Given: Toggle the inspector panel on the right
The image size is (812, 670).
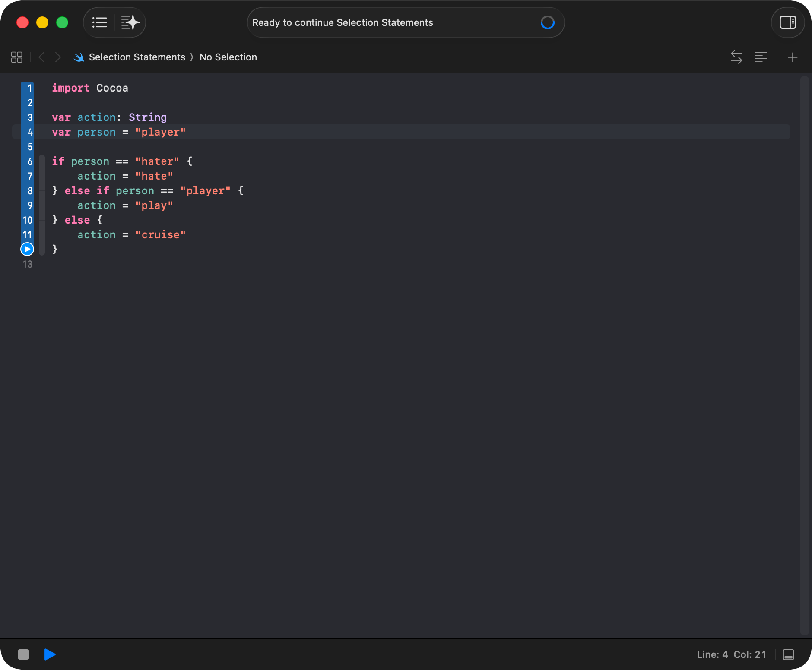Looking at the screenshot, I should pyautogui.click(x=787, y=22).
